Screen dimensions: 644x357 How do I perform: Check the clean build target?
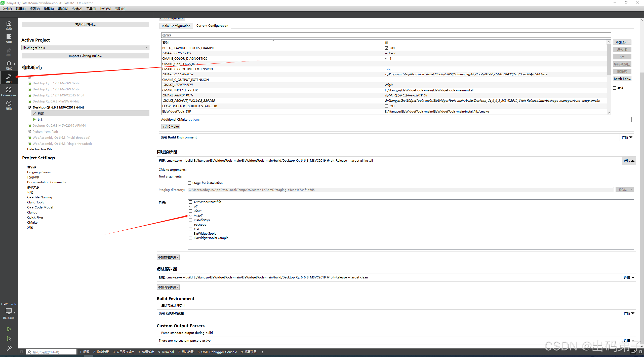point(190,211)
